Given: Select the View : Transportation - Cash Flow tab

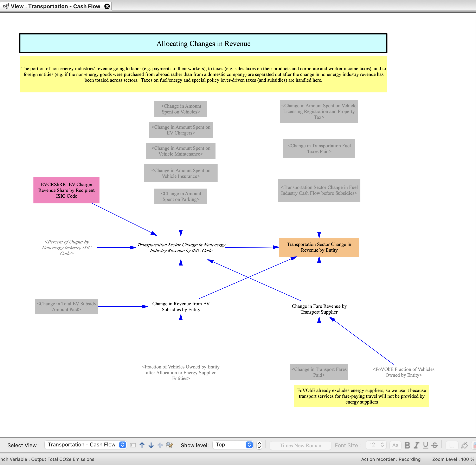Looking at the screenshot, I should point(56,6).
